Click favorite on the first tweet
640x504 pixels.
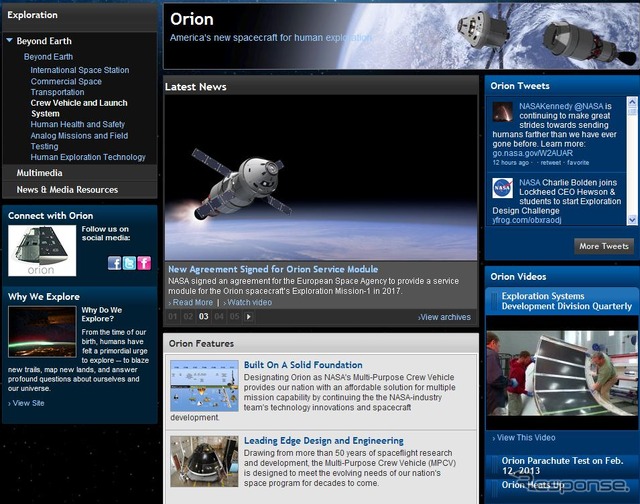click(578, 162)
